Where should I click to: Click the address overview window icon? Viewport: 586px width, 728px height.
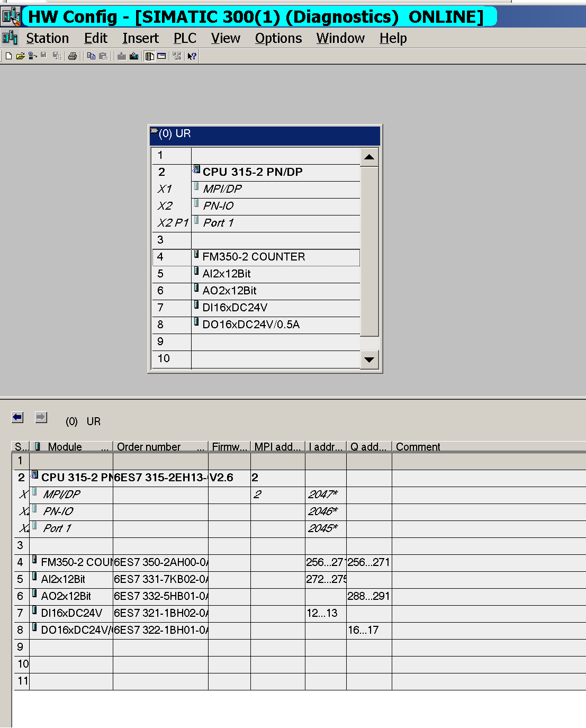[x=162, y=56]
